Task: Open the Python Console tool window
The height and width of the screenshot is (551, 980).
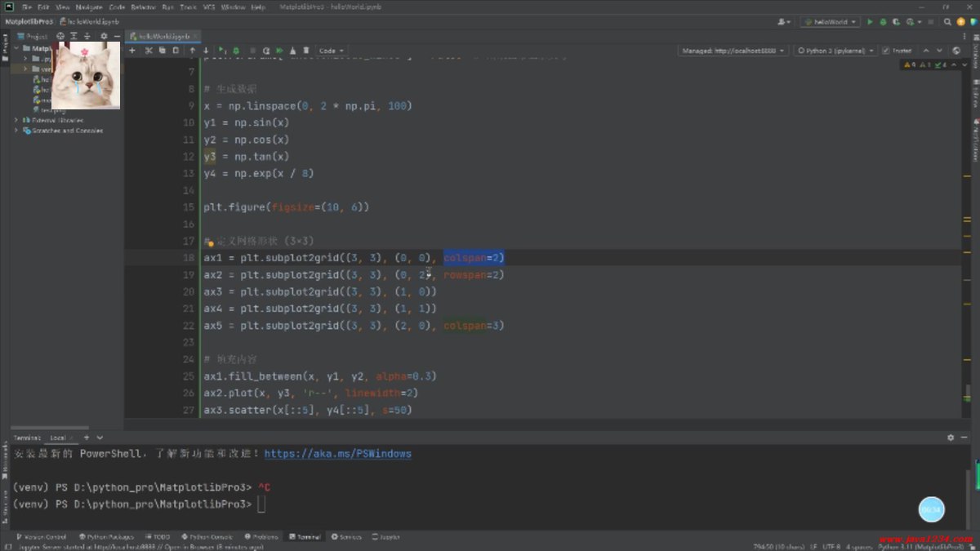Action: click(x=210, y=536)
